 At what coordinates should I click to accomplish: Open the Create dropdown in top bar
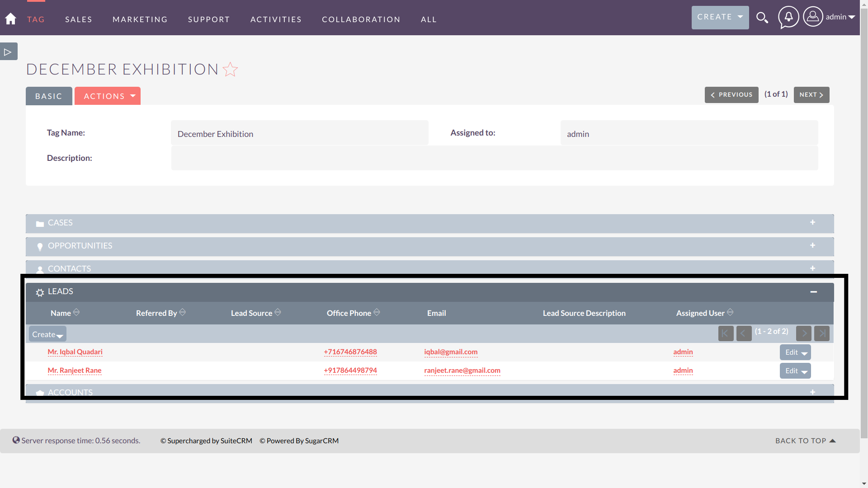720,18
